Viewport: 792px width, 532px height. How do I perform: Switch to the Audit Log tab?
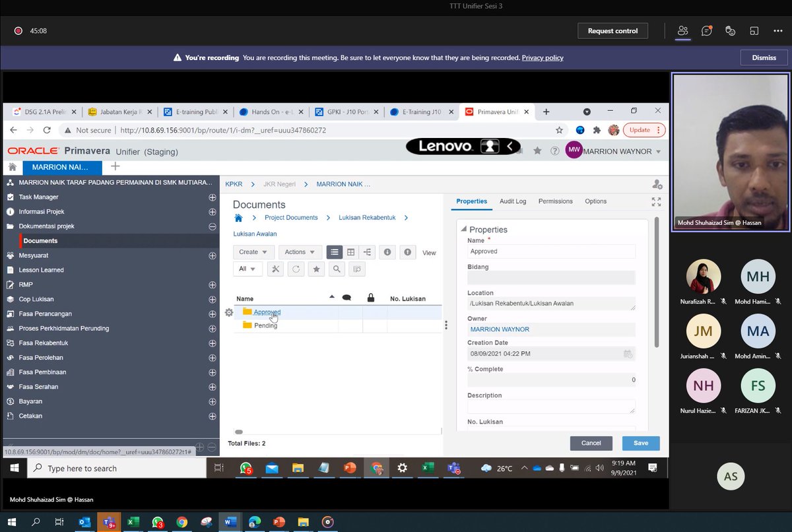tap(513, 201)
